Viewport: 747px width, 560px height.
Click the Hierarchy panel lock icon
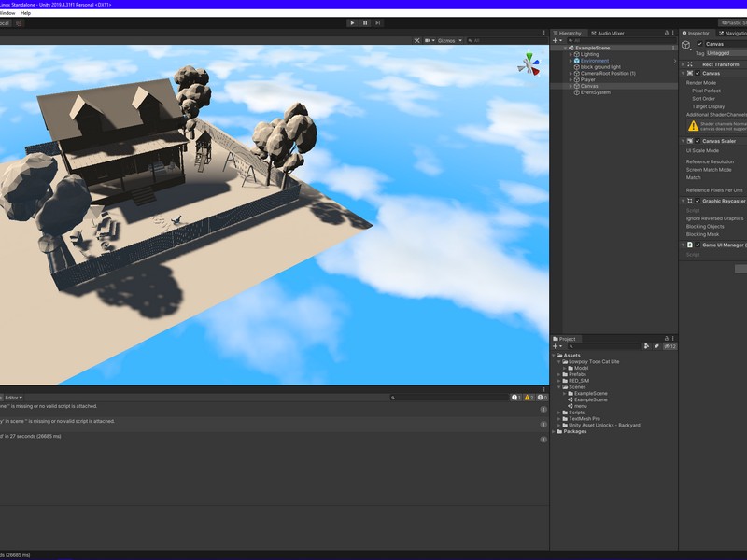667,33
